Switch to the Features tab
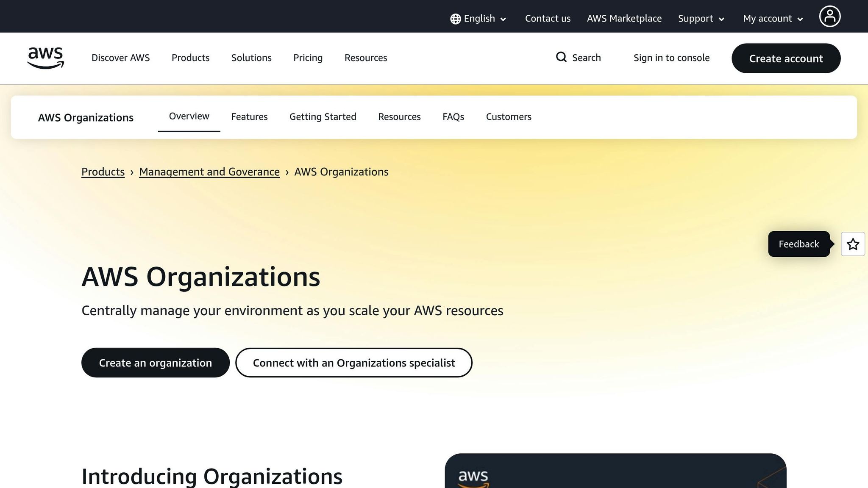Image resolution: width=868 pixels, height=488 pixels. (x=249, y=116)
